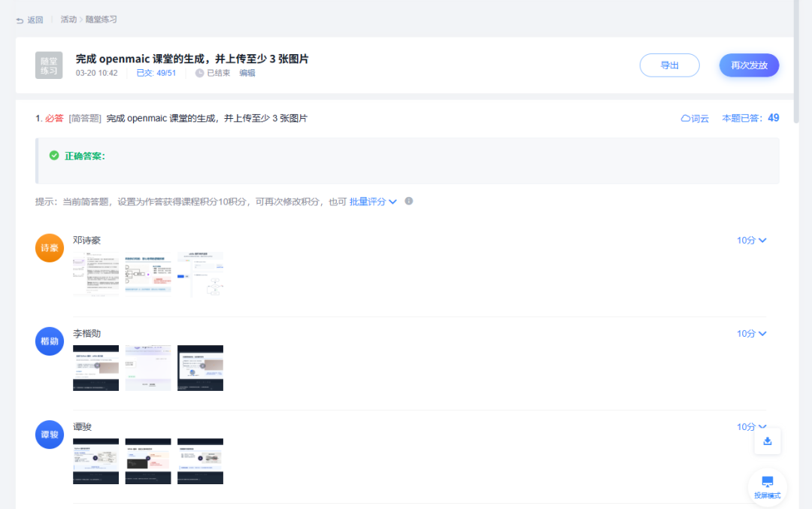Image resolution: width=812 pixels, height=509 pixels.
Task: Click the 返回 back arrow icon
Action: click(20, 20)
